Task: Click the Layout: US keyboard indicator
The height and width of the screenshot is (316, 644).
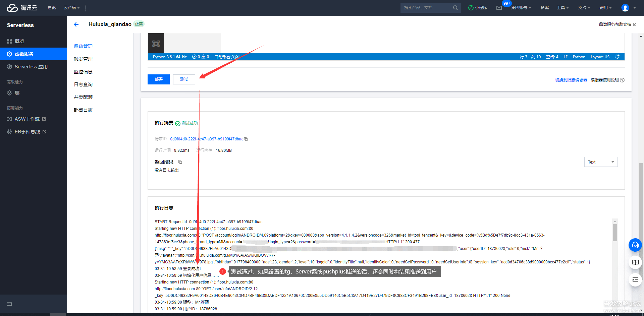Action: (x=600, y=57)
